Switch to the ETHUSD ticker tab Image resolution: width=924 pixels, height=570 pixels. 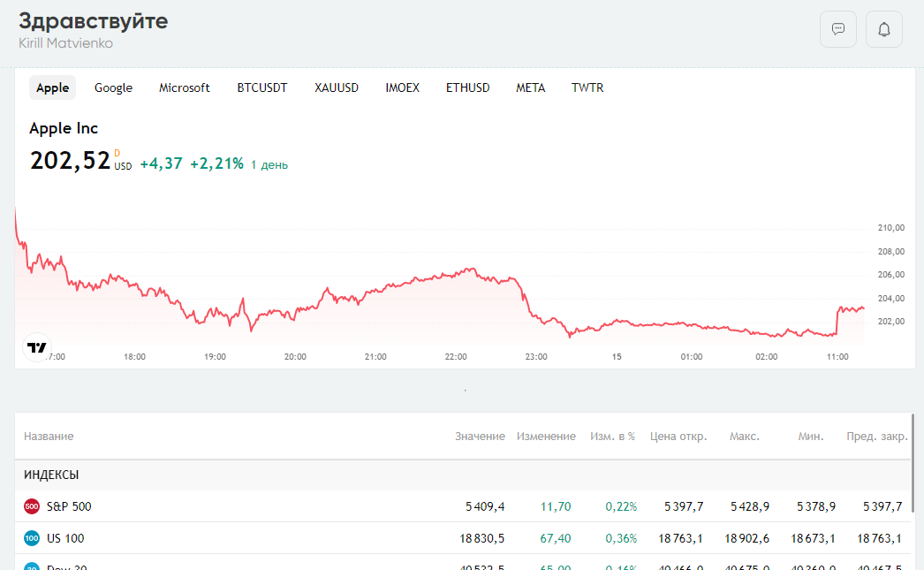pos(468,87)
